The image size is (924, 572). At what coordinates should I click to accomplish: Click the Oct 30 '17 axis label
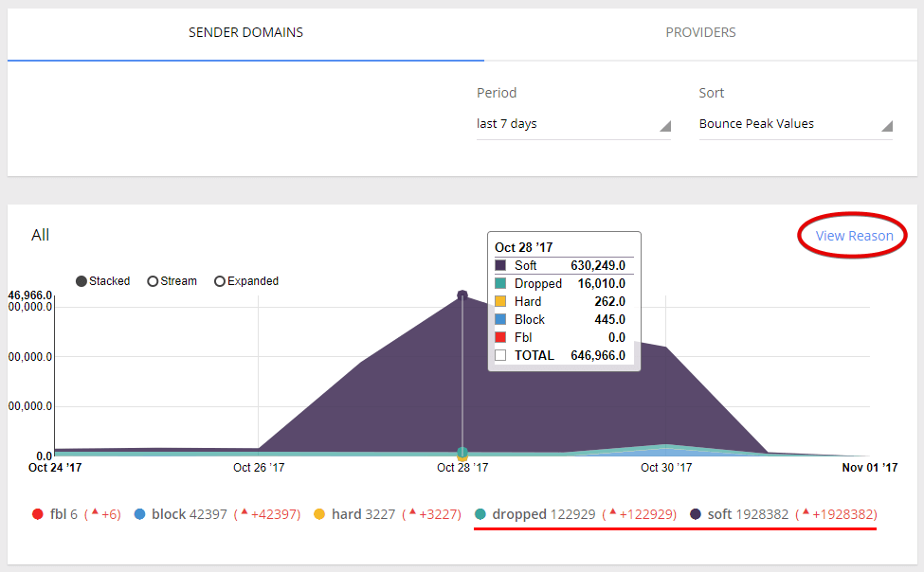pos(666,468)
